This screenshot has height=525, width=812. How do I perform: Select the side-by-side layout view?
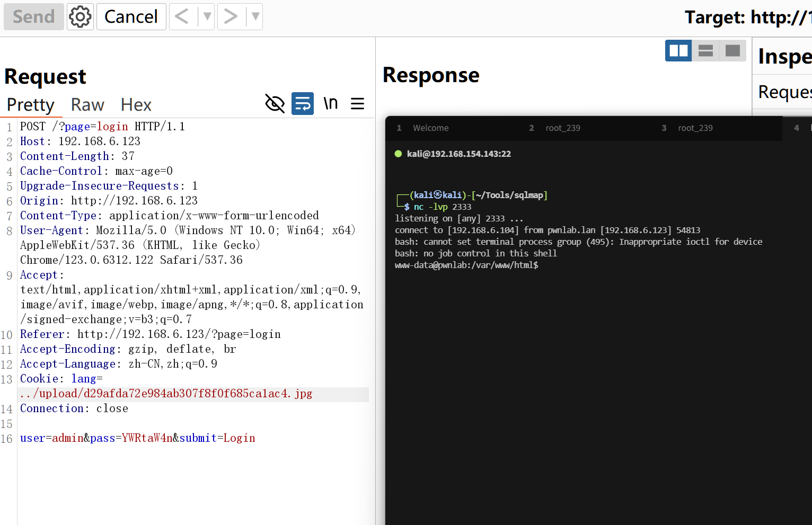click(x=678, y=50)
